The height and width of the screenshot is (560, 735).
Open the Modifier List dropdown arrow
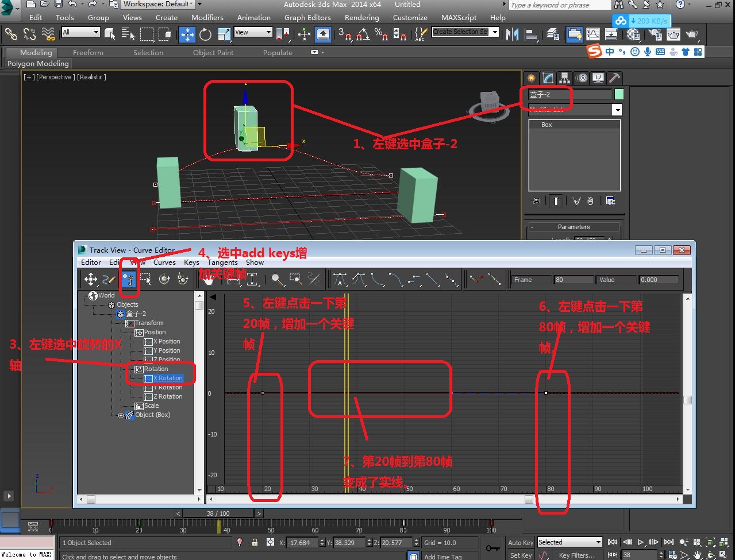[617, 110]
